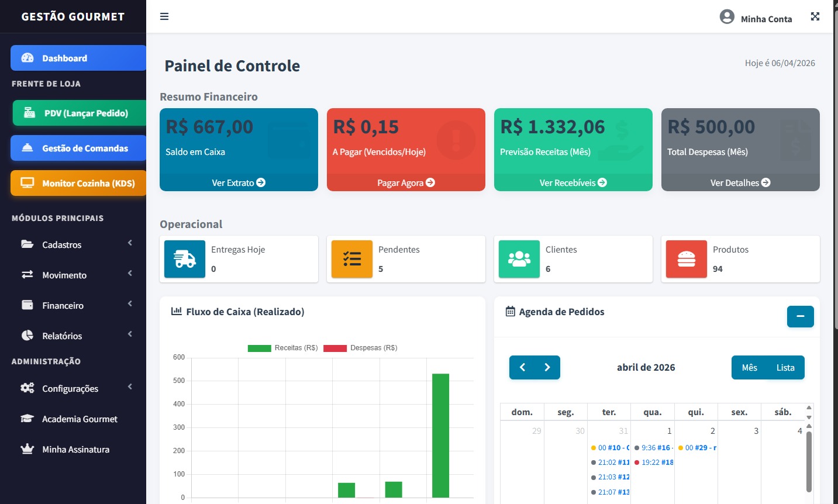Click the Entregas Hoje truck icon
The width and height of the screenshot is (838, 504).
tap(185, 258)
